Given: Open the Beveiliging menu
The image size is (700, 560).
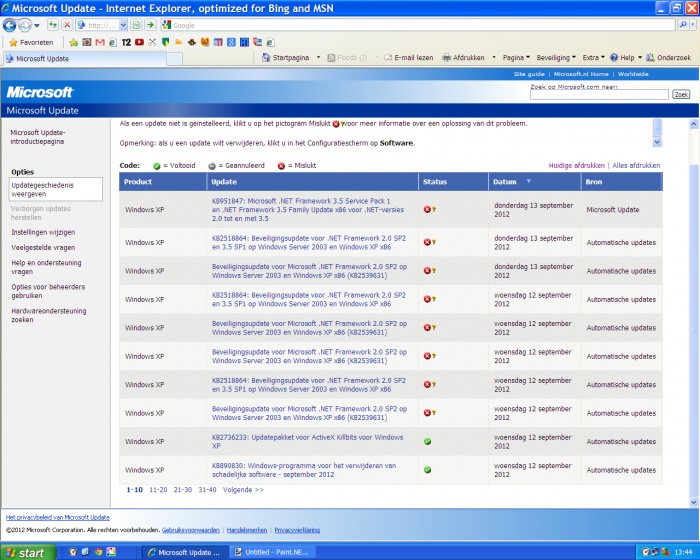Looking at the screenshot, I should (556, 58).
